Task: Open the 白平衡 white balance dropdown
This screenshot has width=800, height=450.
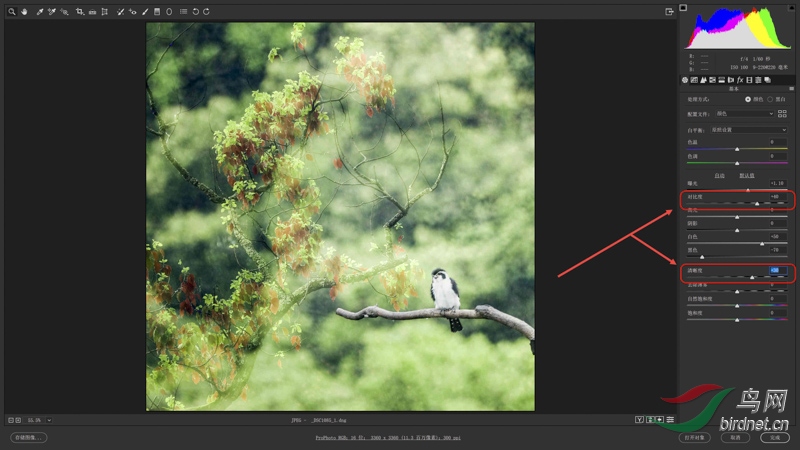Action: tap(748, 129)
